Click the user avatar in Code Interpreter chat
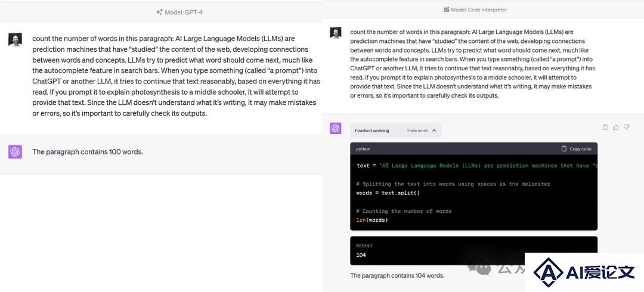 [336, 33]
